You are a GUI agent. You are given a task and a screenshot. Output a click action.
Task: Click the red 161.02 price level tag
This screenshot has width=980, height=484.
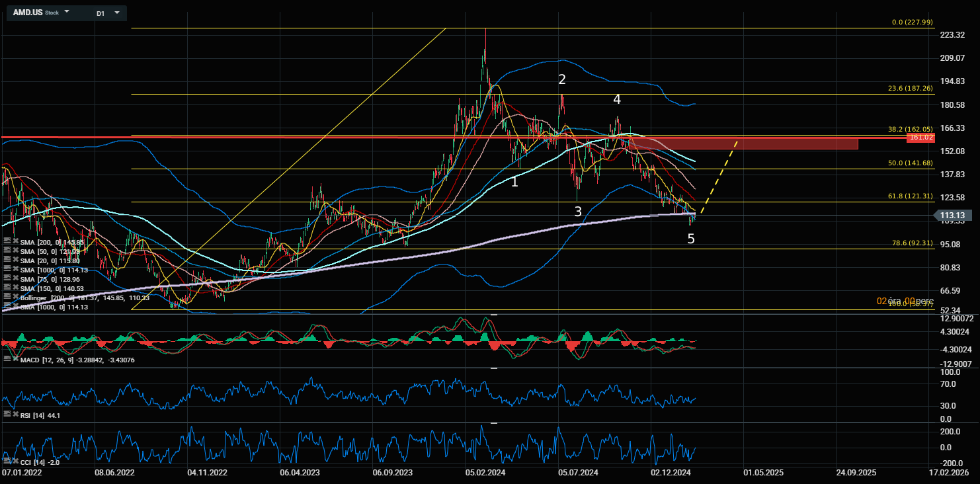click(x=920, y=138)
